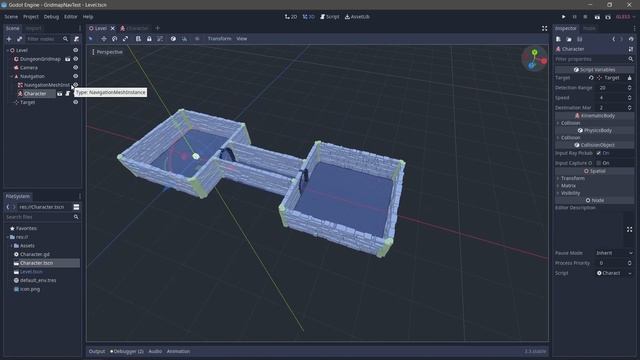Enable the Input Capture On Drag checkbox
The width and height of the screenshot is (640, 360).
click(x=598, y=163)
